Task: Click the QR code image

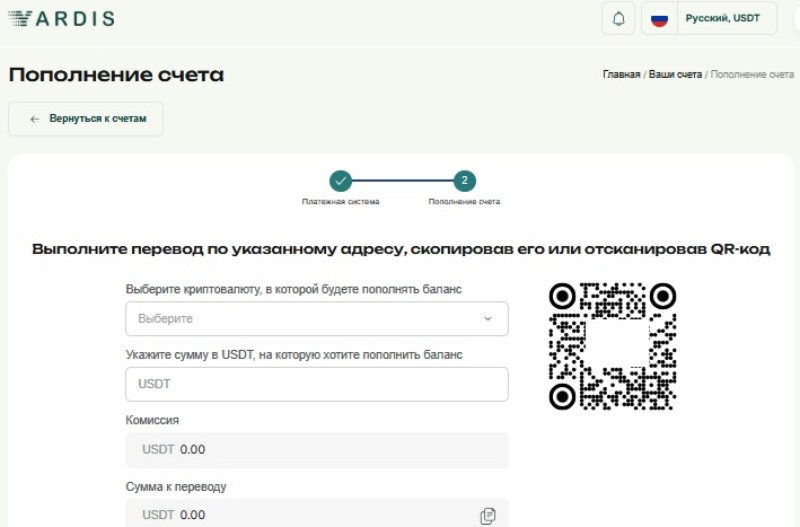Action: pos(613,346)
